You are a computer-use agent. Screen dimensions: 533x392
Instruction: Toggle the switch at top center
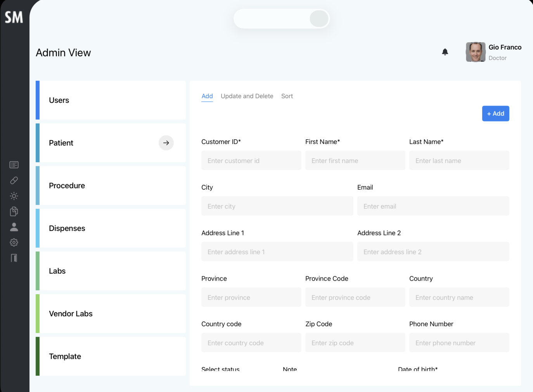point(282,19)
